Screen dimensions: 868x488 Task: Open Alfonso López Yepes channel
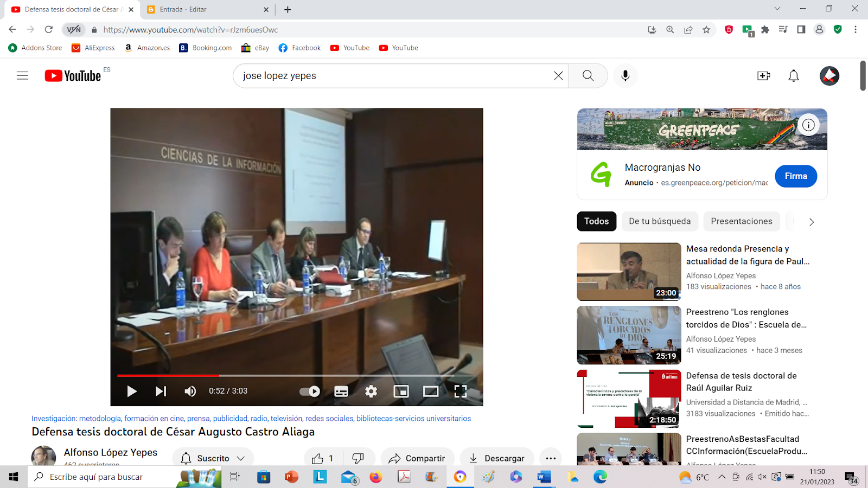point(111,452)
